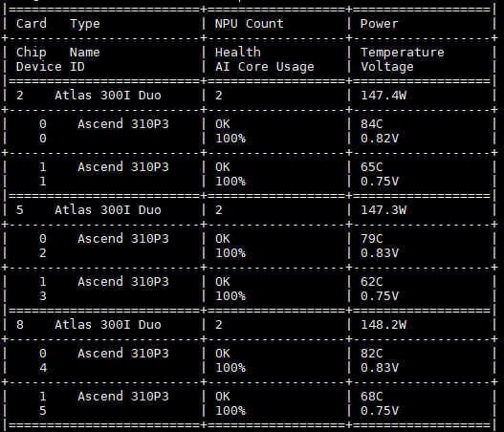Click the 'Power' column header
Screen dimensions: 504x432
click(x=380, y=24)
